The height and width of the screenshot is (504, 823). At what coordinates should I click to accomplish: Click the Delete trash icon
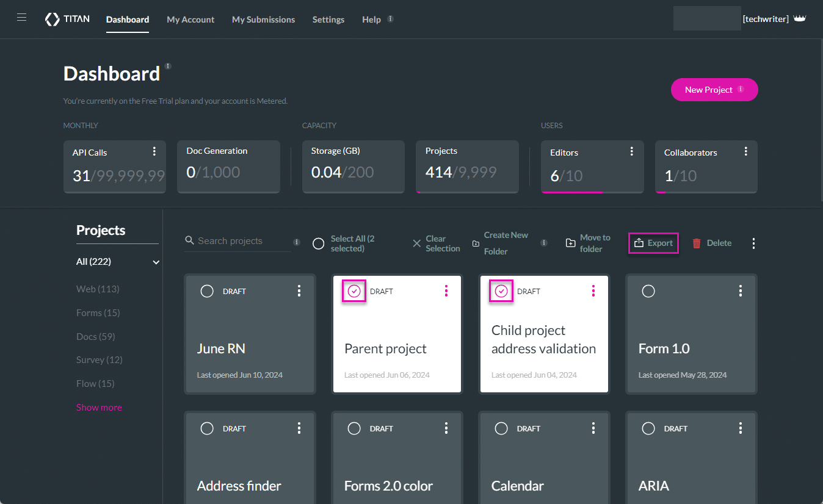696,243
